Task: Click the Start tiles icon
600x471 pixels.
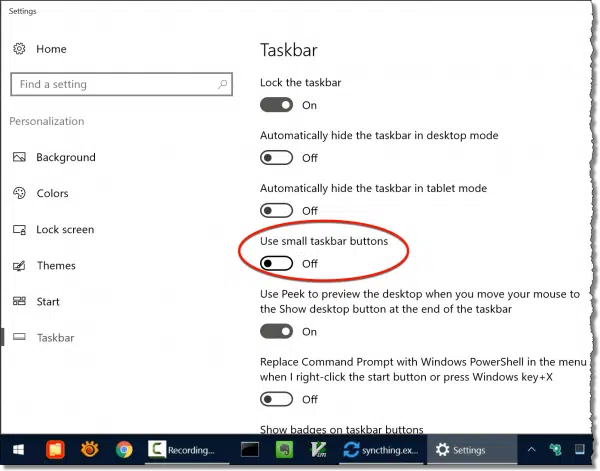Action: (19, 301)
